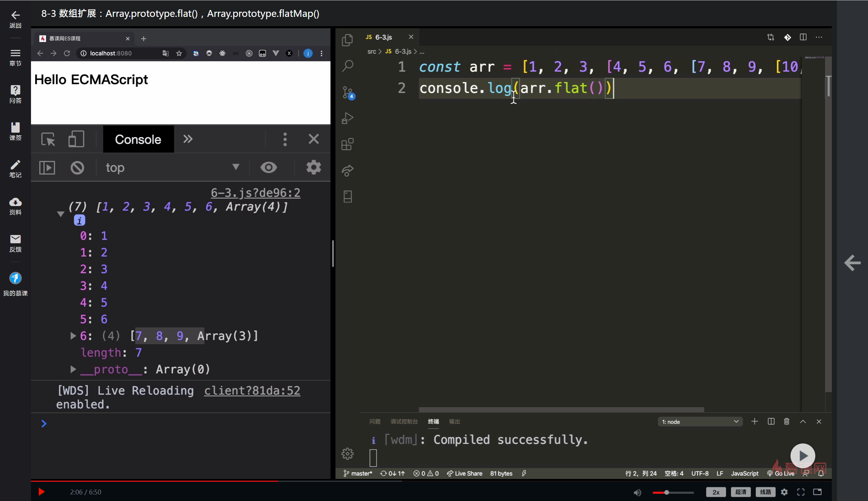This screenshot has height=501, width=868.
Task: Click the DevTools inspect element icon
Action: tap(48, 139)
